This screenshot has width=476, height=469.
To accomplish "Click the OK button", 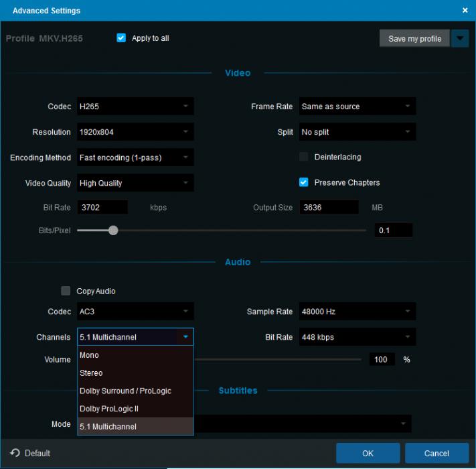I will 368,453.
